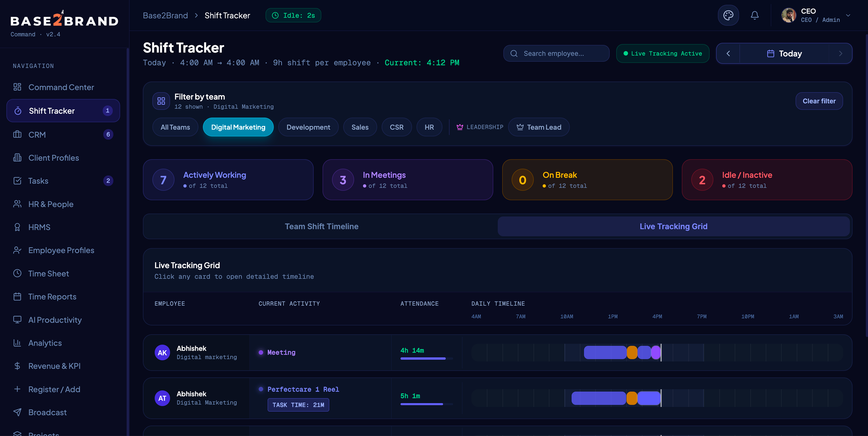Click the Time Sheet clock icon
The image size is (868, 436).
coord(17,273)
